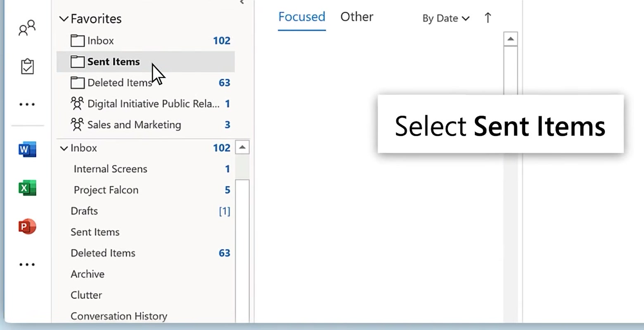Open the Tasks clipboard icon

27,66
